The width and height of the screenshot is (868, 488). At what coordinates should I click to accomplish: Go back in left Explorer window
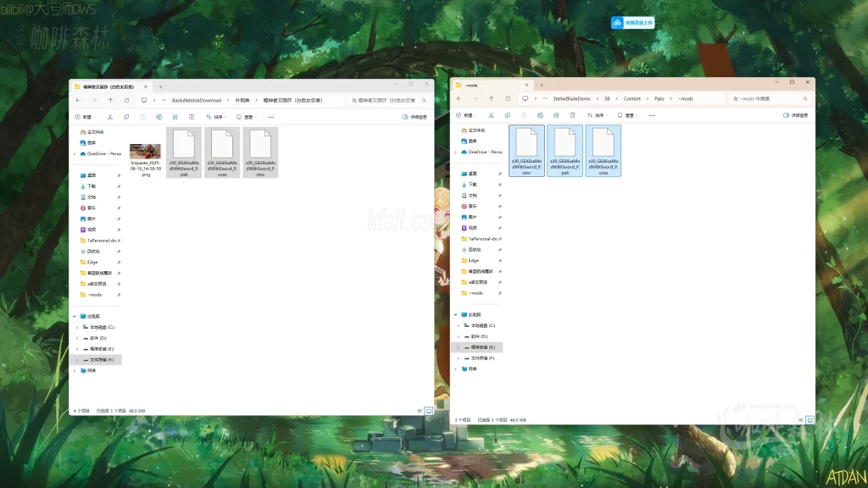point(78,101)
